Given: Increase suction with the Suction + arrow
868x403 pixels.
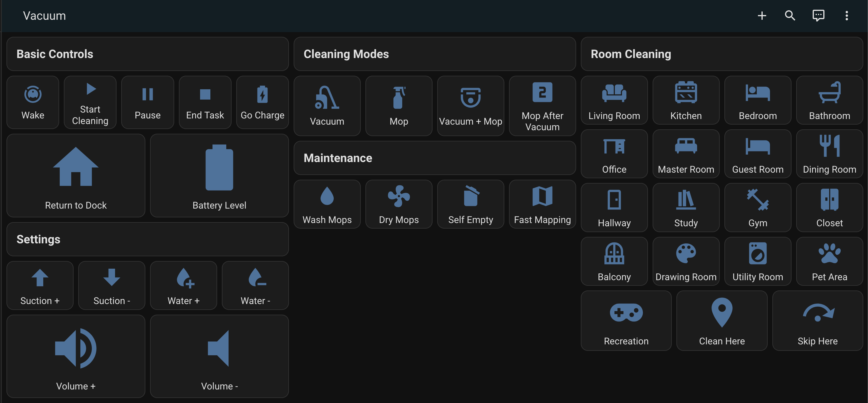Looking at the screenshot, I should pos(40,285).
